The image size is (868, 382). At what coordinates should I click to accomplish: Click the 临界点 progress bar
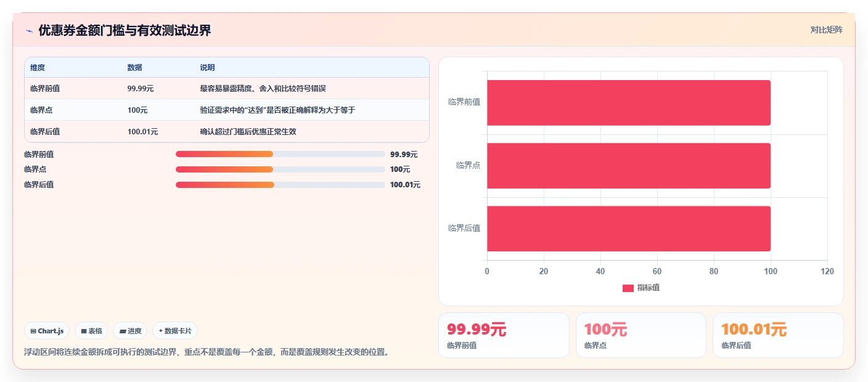280,169
